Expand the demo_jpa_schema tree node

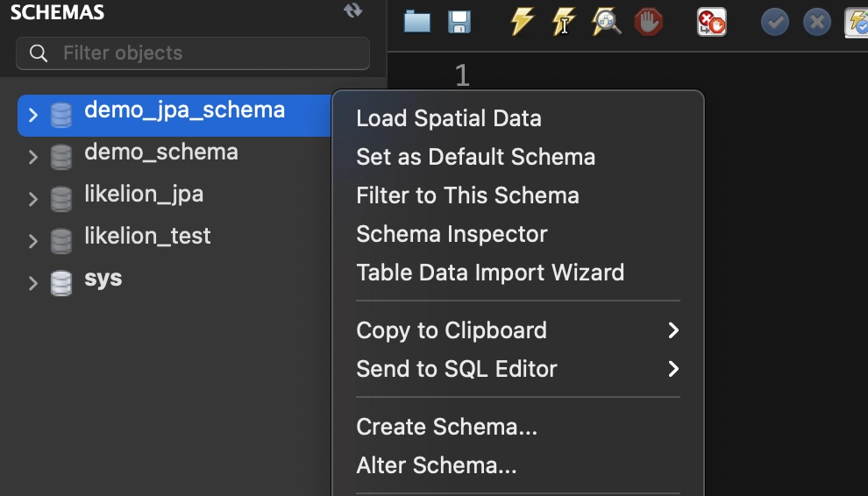(x=33, y=115)
